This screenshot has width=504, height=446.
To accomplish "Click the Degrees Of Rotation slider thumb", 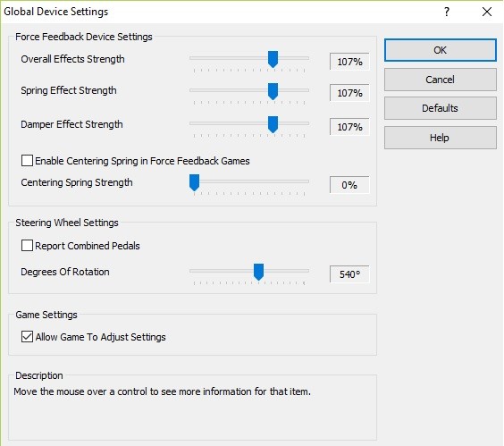I will click(x=258, y=272).
